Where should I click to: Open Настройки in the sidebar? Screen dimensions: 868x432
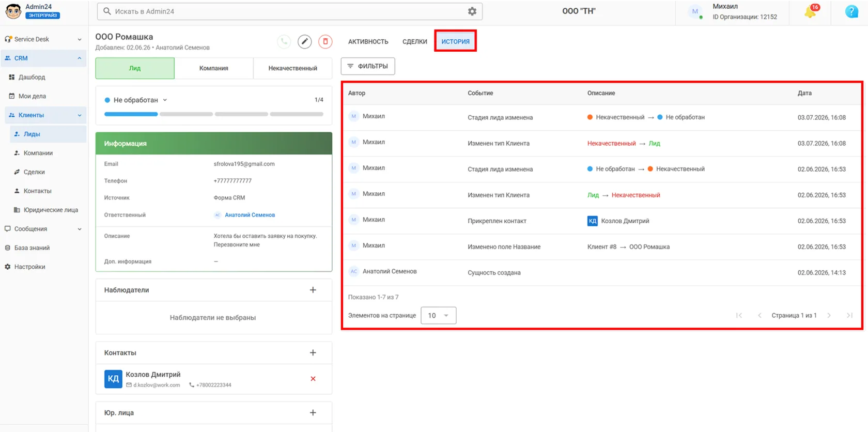coord(29,267)
